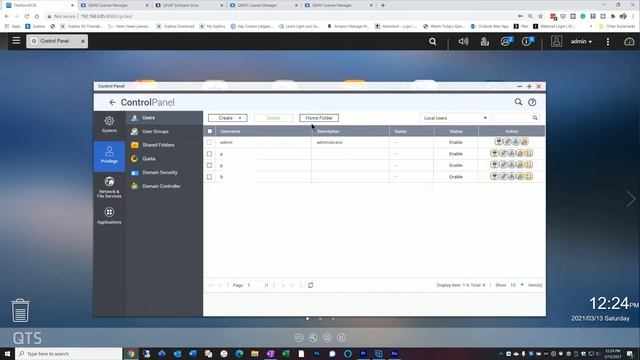This screenshot has width=640, height=360.
Task: Reload the browser page
Action: pos(27,16)
